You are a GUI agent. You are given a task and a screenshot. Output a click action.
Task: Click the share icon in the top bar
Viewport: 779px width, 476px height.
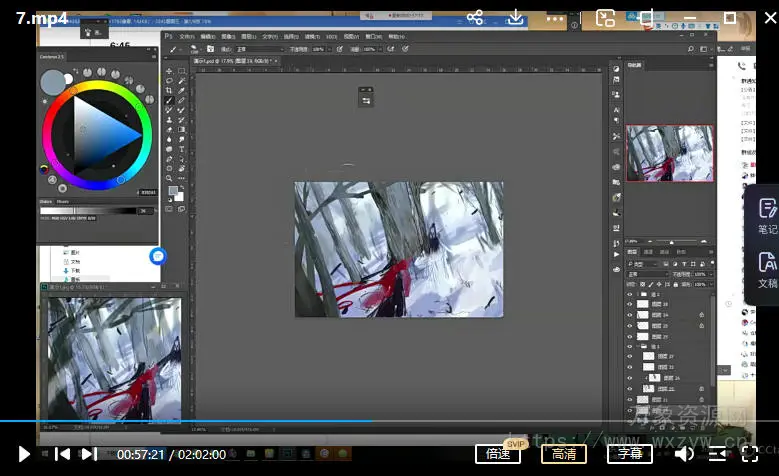(475, 18)
